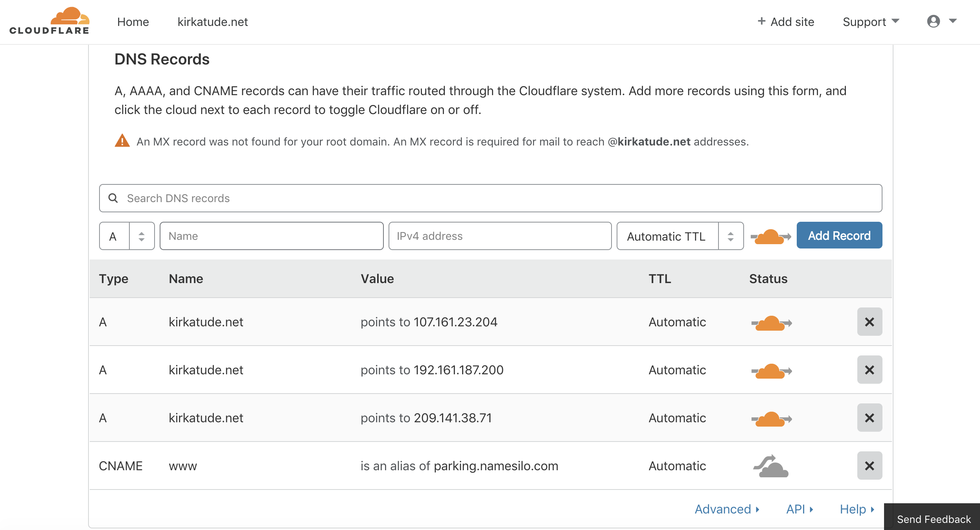Screen dimensions: 980x530
Task: Click the MX record warning triangle icon
Action: (122, 141)
